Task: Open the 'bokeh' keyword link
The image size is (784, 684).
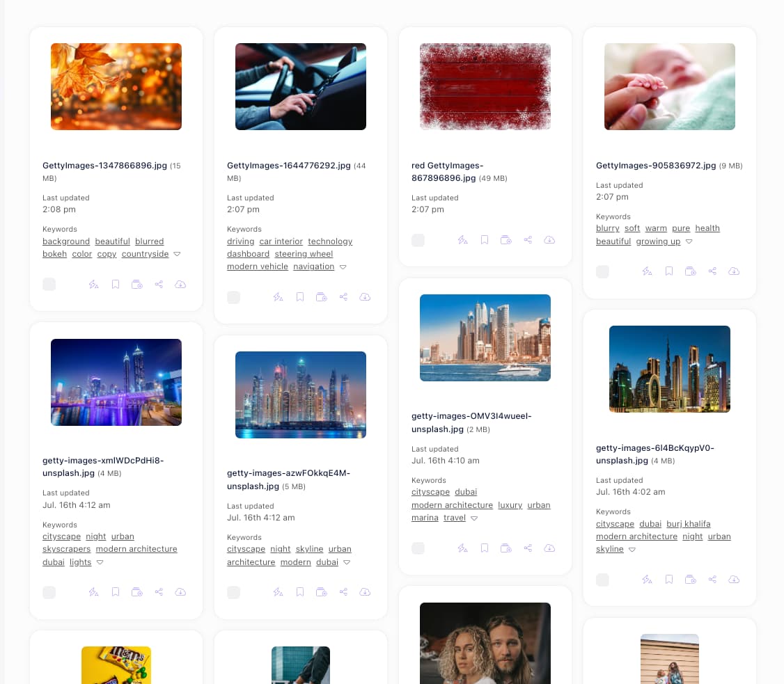Action: 54,254
